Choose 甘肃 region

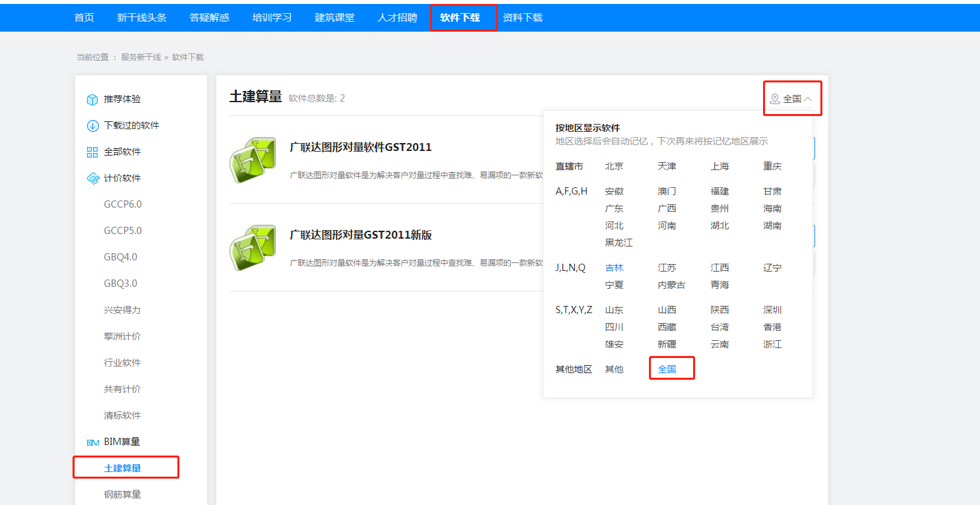(772, 191)
